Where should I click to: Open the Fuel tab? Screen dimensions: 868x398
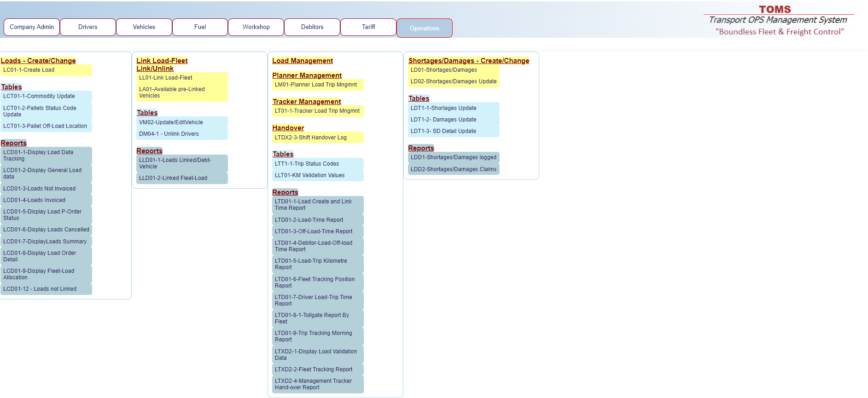coord(200,27)
